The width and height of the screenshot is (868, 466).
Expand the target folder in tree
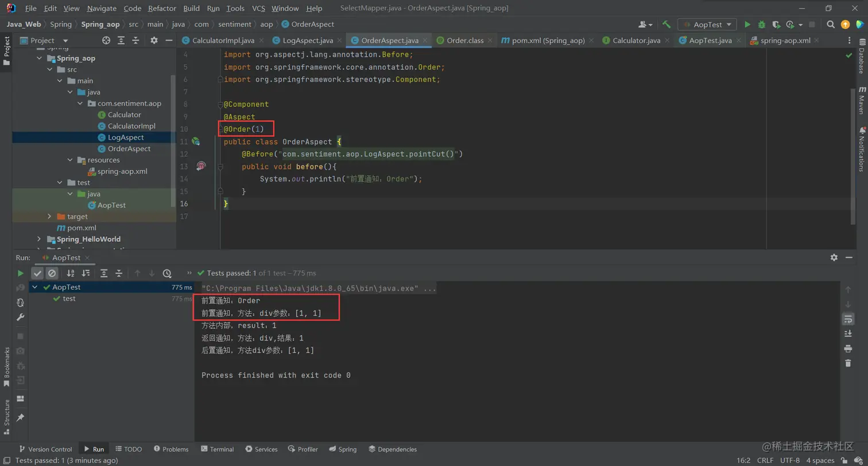coord(49,217)
